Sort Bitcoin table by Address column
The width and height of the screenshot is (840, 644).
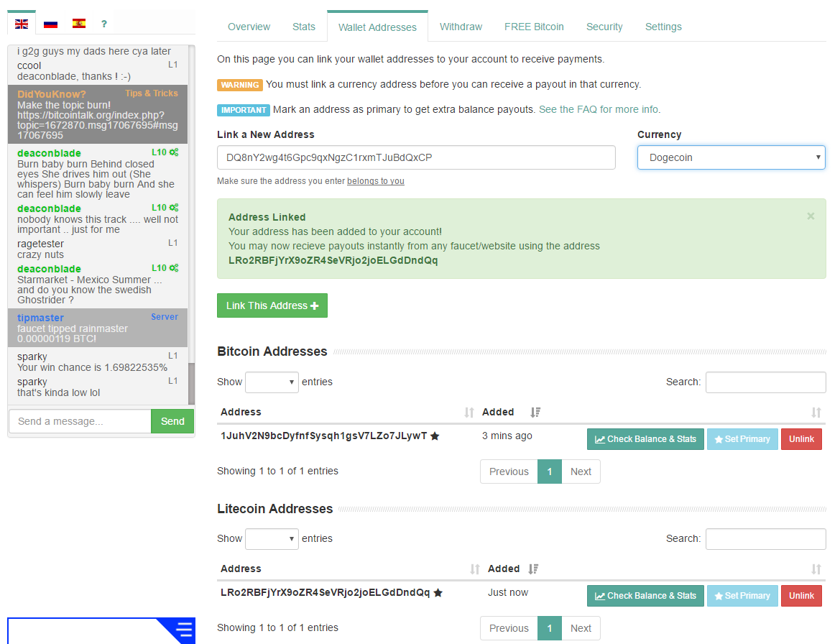coord(469,412)
